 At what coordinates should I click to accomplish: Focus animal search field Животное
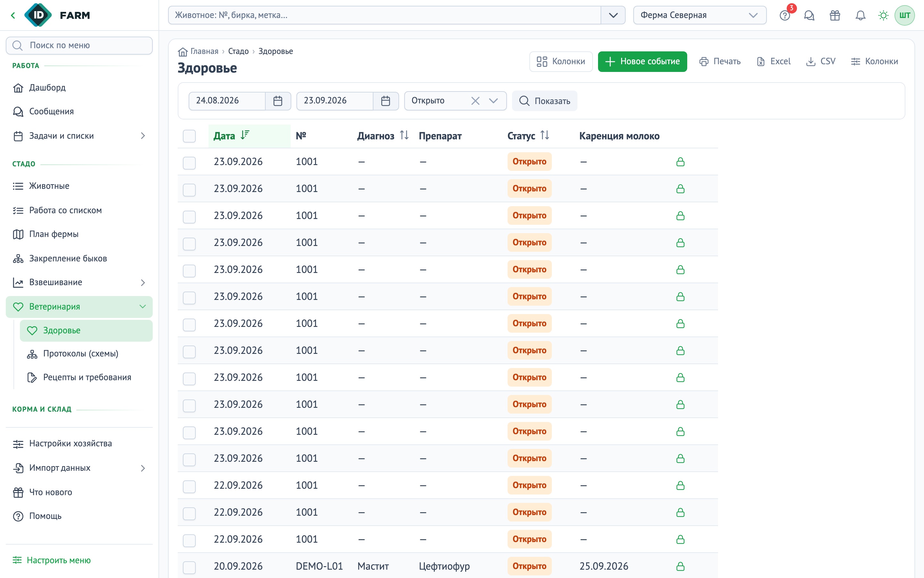[384, 15]
